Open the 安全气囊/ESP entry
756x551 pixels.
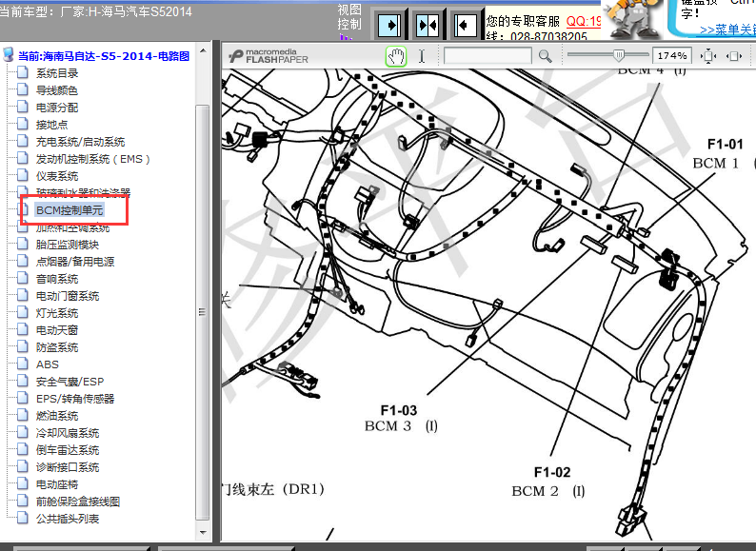[70, 382]
